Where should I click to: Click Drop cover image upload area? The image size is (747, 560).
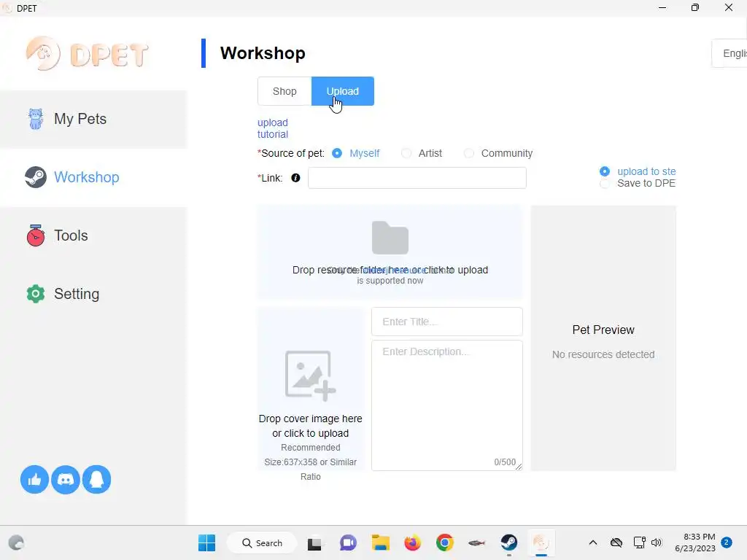click(311, 389)
